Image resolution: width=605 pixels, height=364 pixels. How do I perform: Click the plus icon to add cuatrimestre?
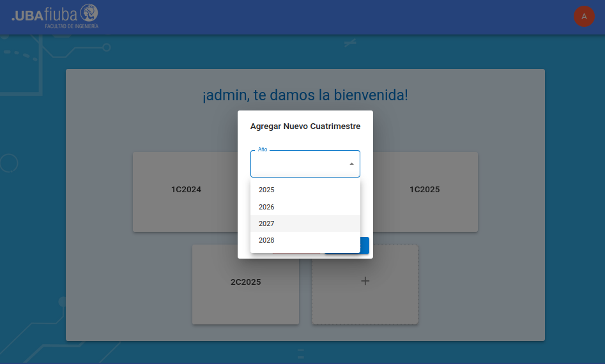pos(365,281)
